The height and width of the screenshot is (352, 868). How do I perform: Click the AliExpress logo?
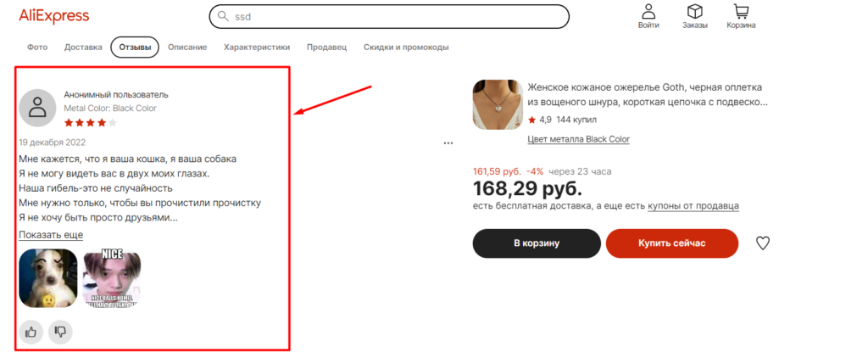click(53, 16)
